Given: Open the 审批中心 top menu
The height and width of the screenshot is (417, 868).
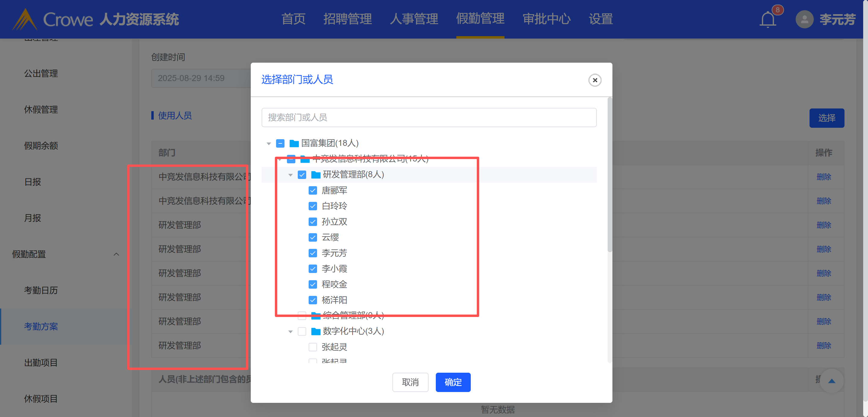Looking at the screenshot, I should point(546,19).
